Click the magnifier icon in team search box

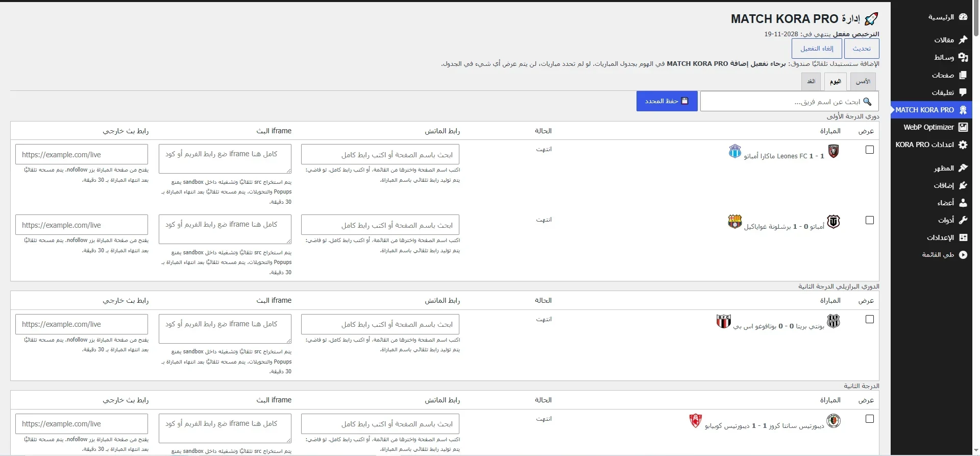coord(867,101)
